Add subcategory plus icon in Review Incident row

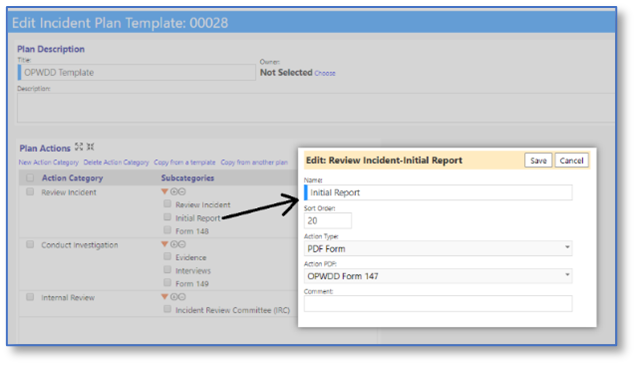click(174, 191)
